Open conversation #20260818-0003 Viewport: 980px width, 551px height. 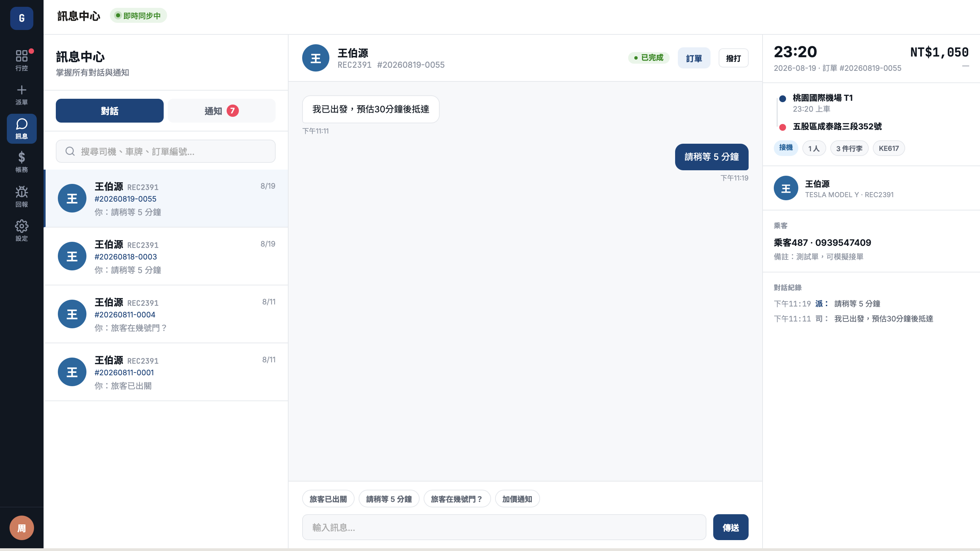[166, 256]
